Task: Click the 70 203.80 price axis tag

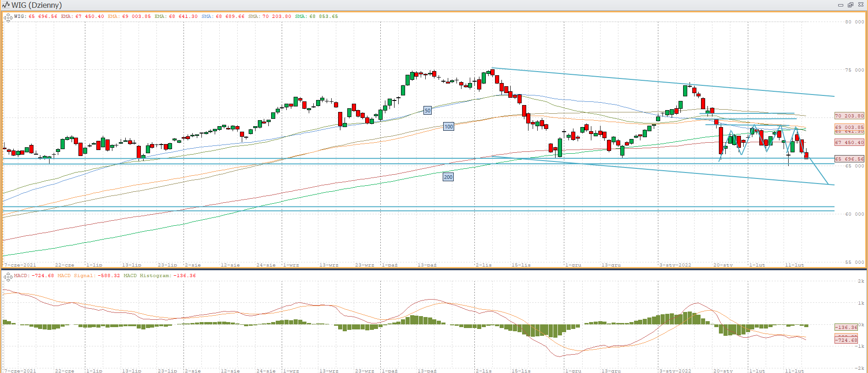Action: pyautogui.click(x=849, y=116)
